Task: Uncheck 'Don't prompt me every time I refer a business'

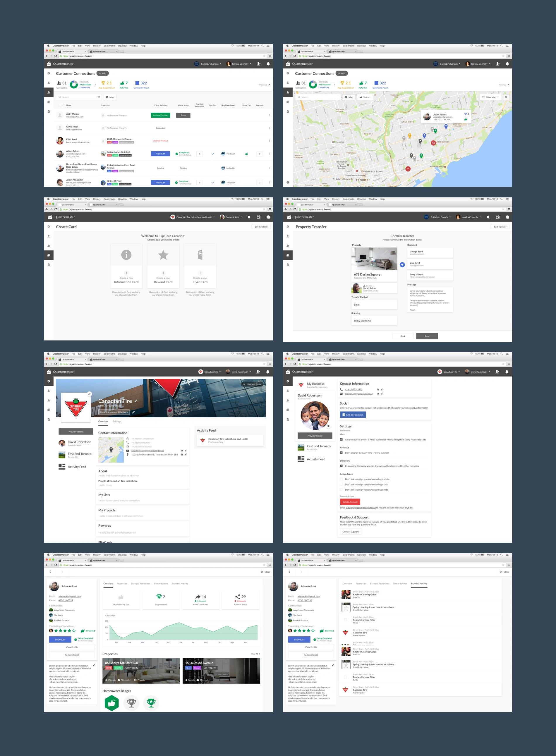Action: pos(341,453)
